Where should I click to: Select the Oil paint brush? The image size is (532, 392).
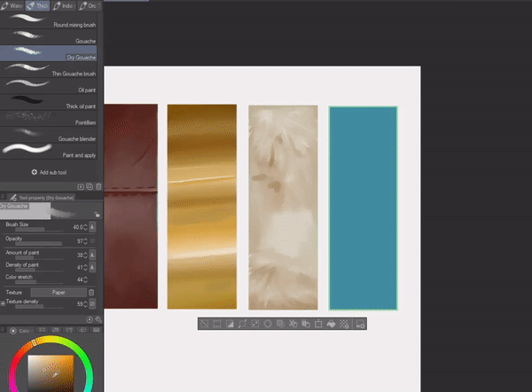click(x=49, y=86)
